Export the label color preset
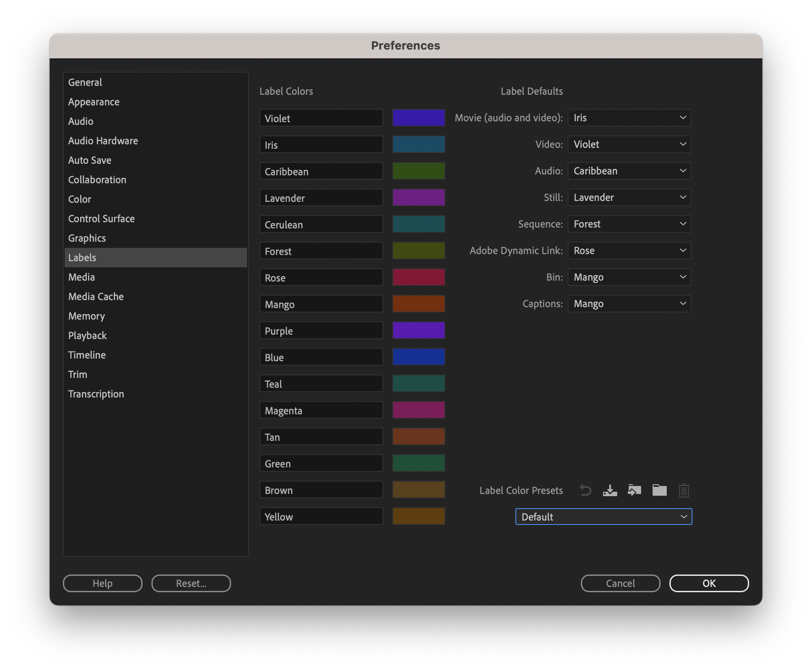This screenshot has width=812, height=671. click(x=634, y=490)
